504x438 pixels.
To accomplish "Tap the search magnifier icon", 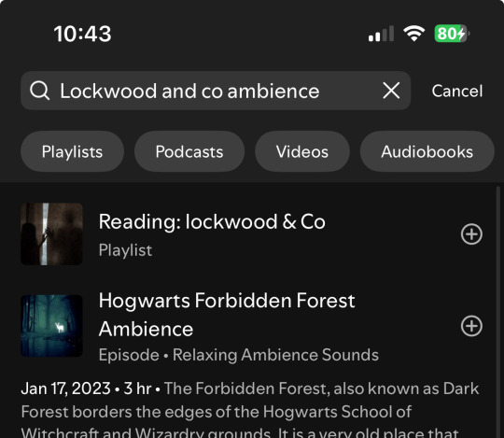I will 39,91.
